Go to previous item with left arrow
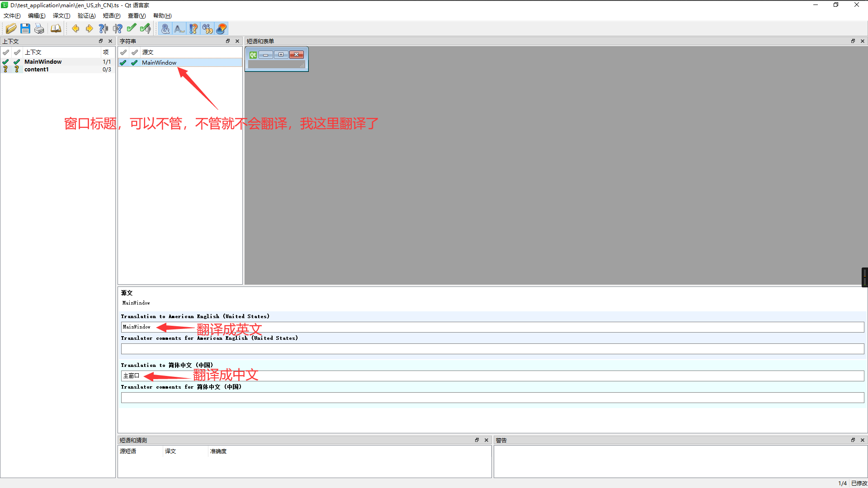The height and width of the screenshot is (488, 868). (x=75, y=29)
